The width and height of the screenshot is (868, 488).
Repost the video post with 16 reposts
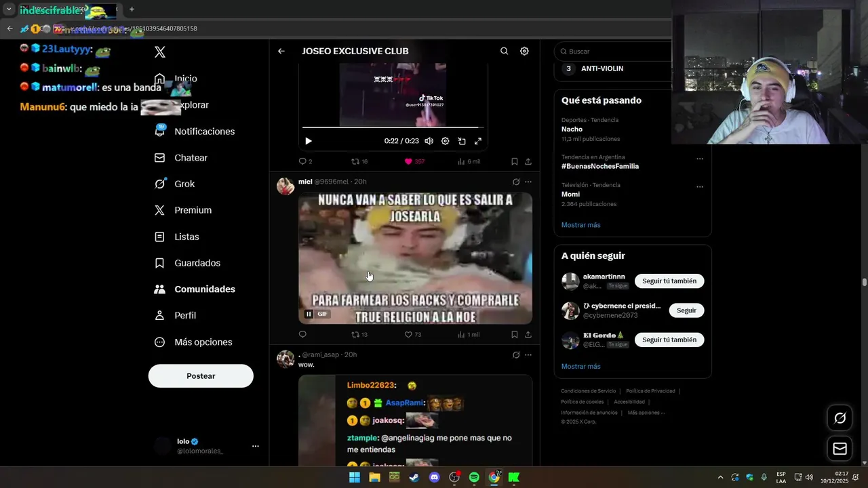(x=359, y=161)
